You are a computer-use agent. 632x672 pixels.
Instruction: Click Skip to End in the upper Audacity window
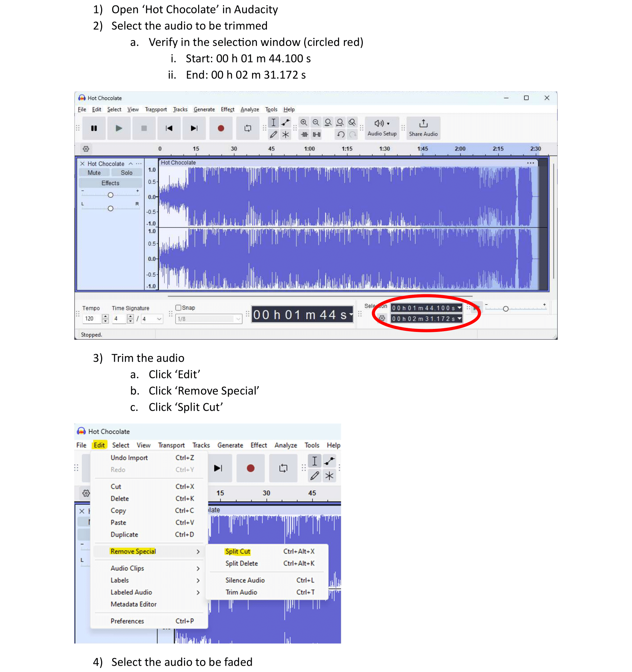[x=194, y=128]
